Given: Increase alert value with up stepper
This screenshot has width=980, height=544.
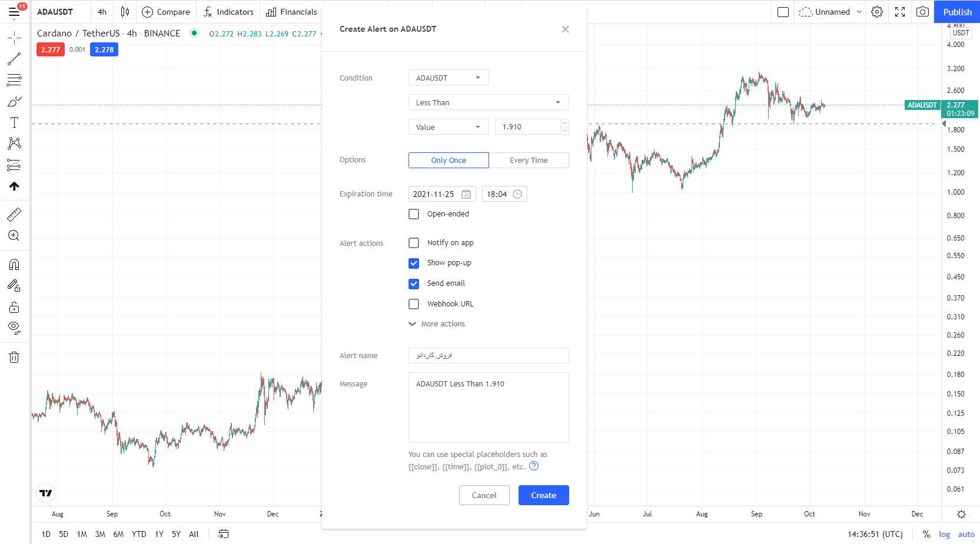Looking at the screenshot, I should [565, 124].
